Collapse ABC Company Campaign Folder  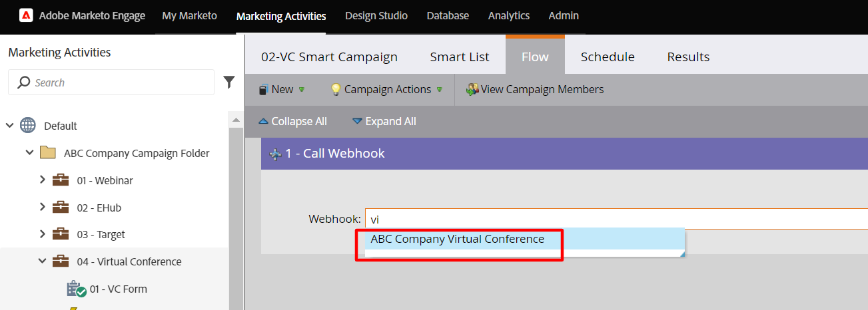(29, 153)
